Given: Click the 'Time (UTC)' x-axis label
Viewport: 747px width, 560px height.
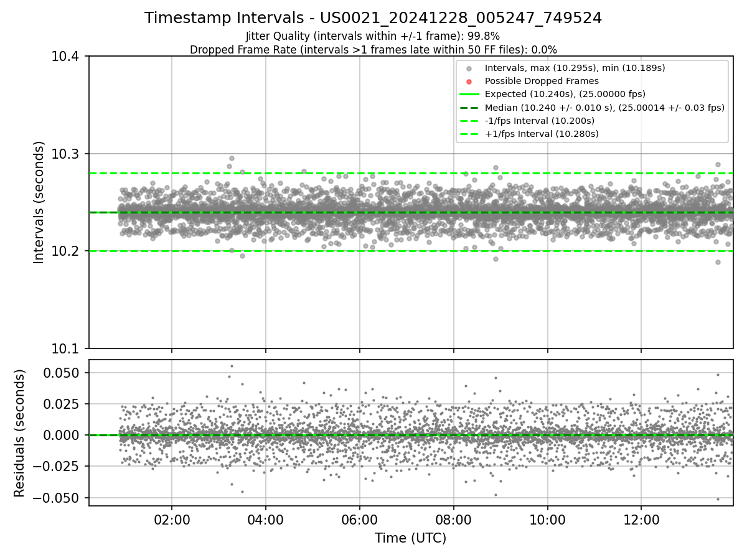Looking at the screenshot, I should (x=410, y=538).
